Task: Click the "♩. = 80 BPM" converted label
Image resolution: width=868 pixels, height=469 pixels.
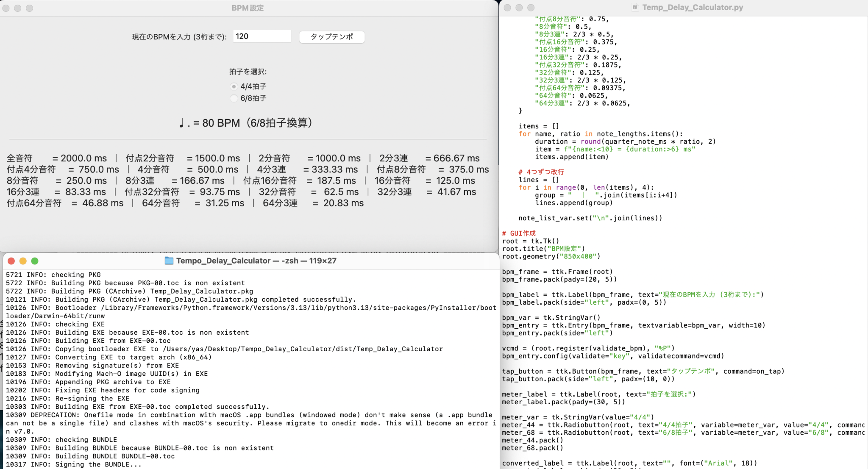Action: pos(246,123)
